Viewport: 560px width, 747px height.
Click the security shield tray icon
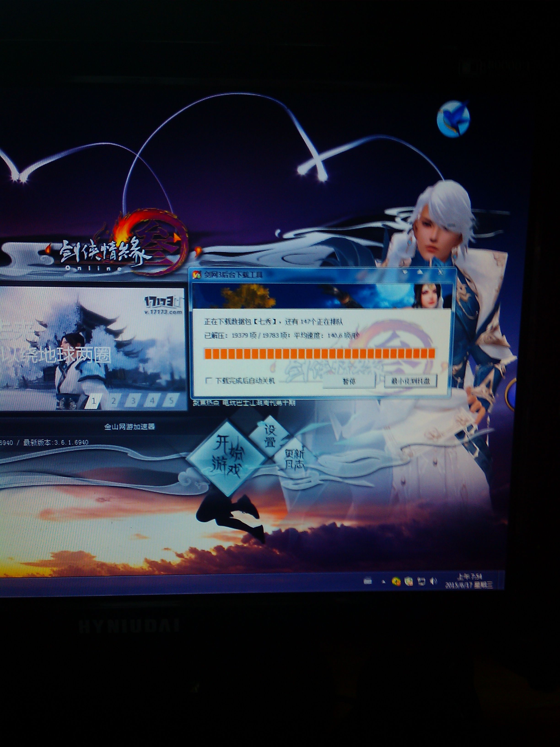[409, 581]
